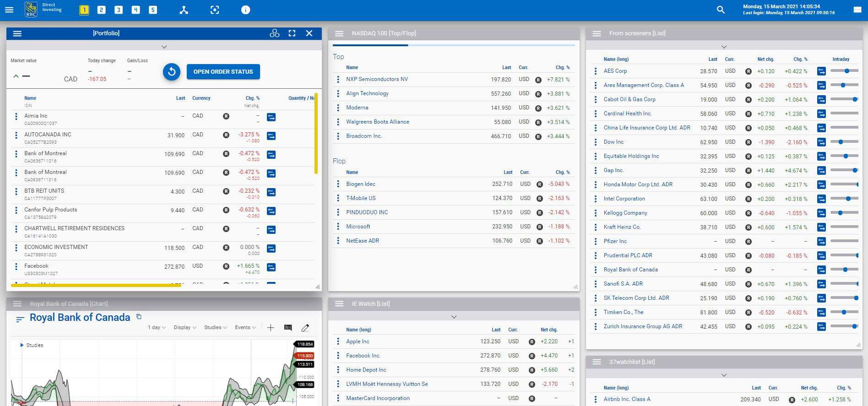This screenshot has width=868, height=406.
Task: Open the search magnifier in header
Action: point(721,10)
